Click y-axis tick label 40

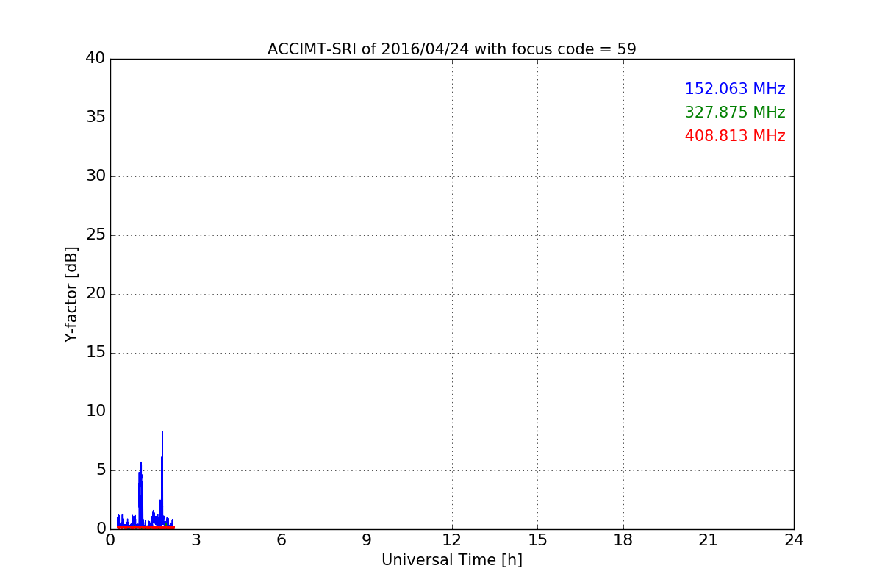(96, 58)
